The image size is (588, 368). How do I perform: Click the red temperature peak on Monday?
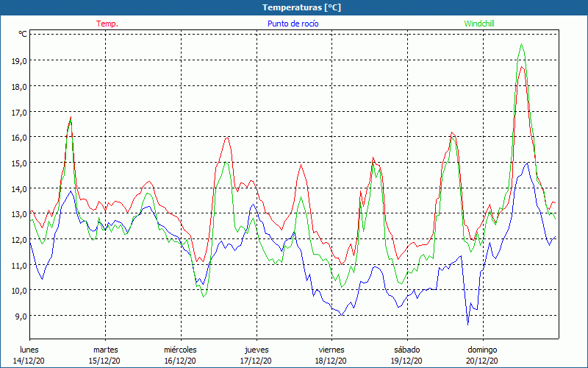point(71,117)
